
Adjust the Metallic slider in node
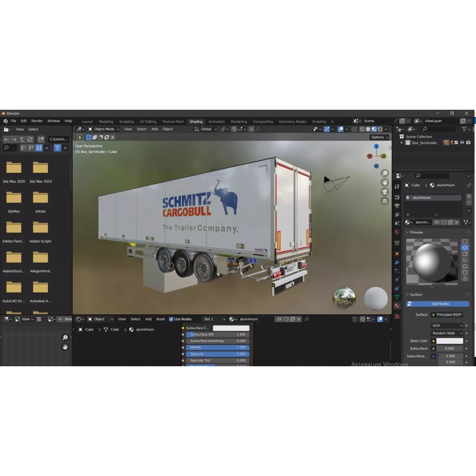(218, 347)
